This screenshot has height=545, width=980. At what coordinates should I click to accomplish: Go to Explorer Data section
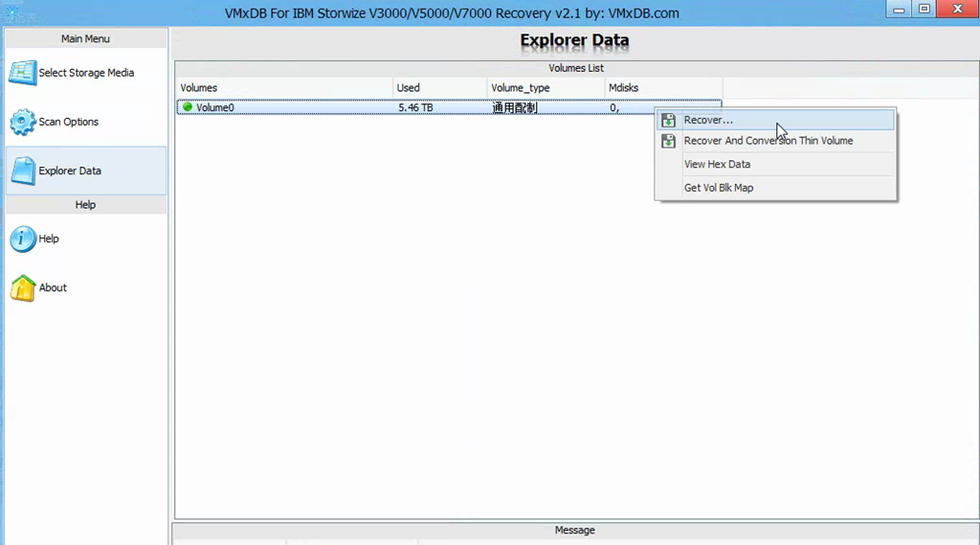point(86,170)
